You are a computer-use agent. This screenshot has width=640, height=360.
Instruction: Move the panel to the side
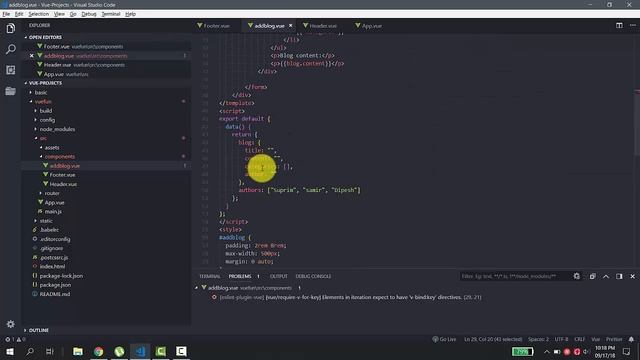pyautogui.click(x=619, y=276)
